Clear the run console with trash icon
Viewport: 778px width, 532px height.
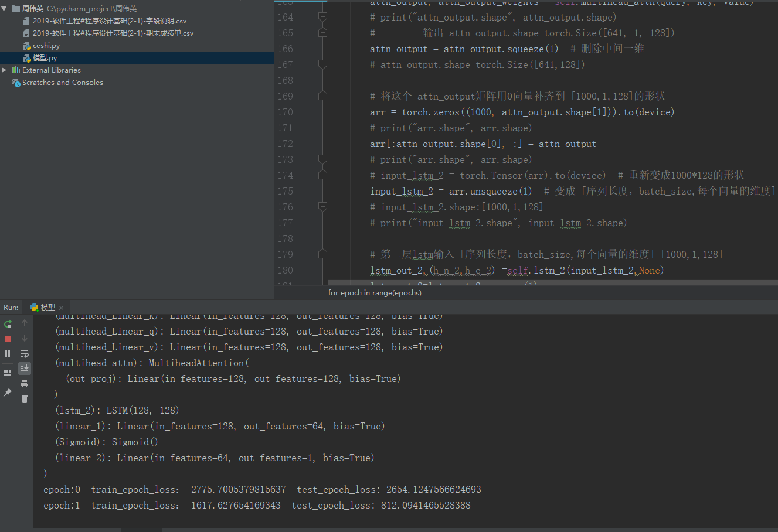(24, 398)
